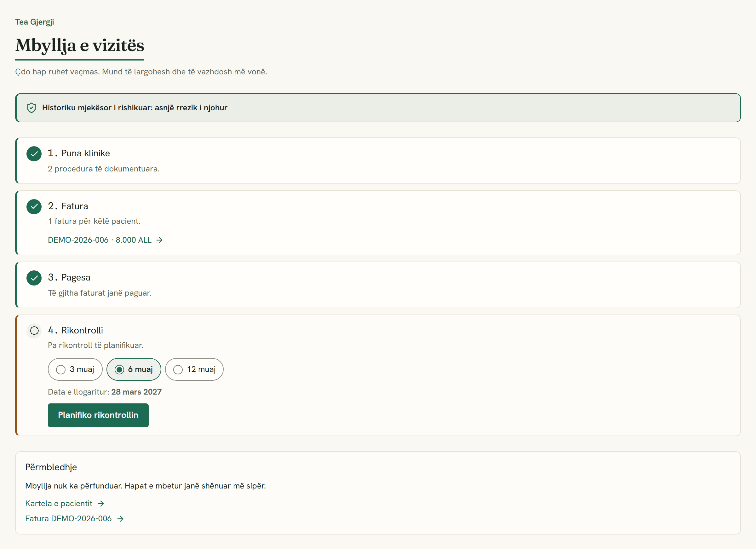Open the Kartela e pacientit link
This screenshot has height=549, width=756.
pos(65,504)
